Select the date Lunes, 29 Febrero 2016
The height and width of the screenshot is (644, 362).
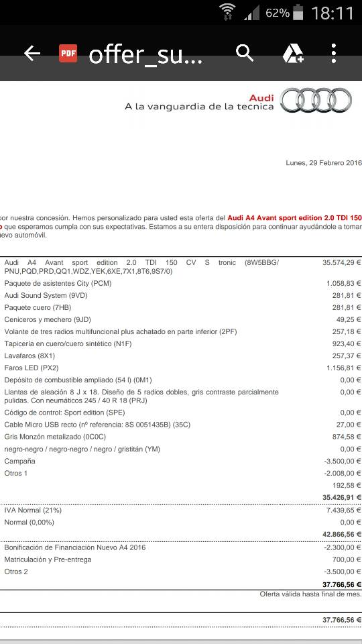click(x=324, y=163)
